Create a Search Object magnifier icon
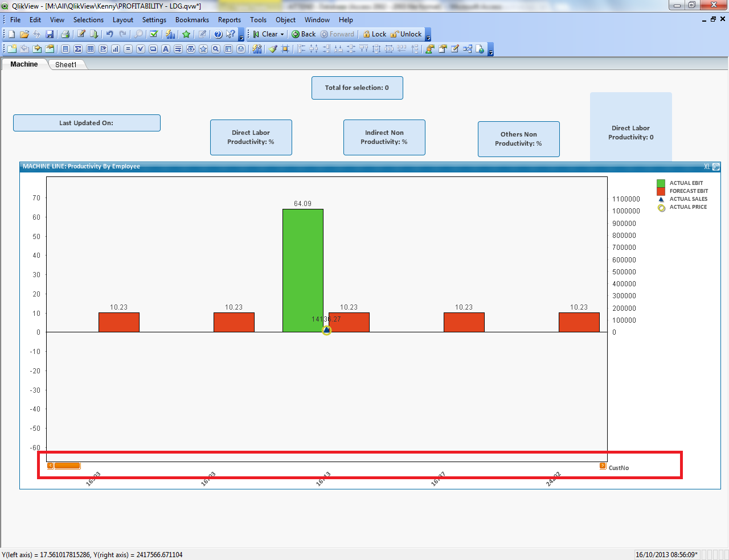Viewport: 729px width, 560px height. tap(216, 49)
